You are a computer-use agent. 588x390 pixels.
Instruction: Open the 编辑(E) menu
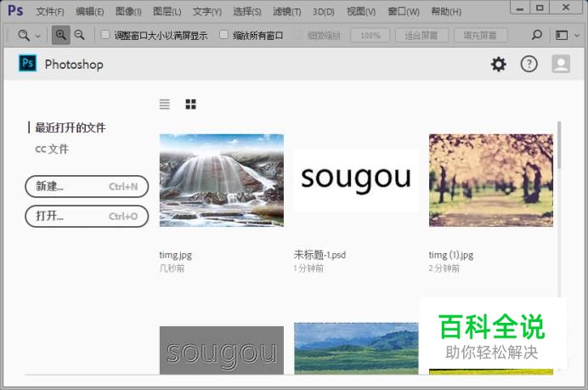[89, 12]
